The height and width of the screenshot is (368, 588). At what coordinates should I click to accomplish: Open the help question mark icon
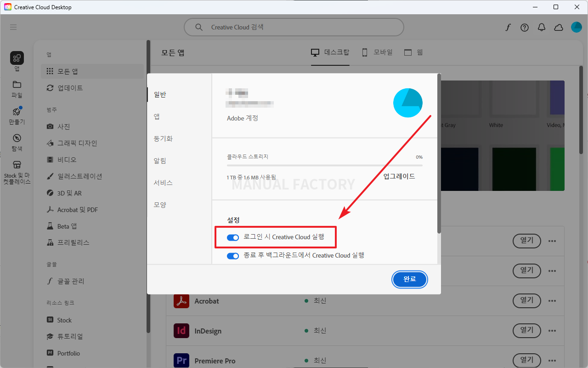pos(525,28)
